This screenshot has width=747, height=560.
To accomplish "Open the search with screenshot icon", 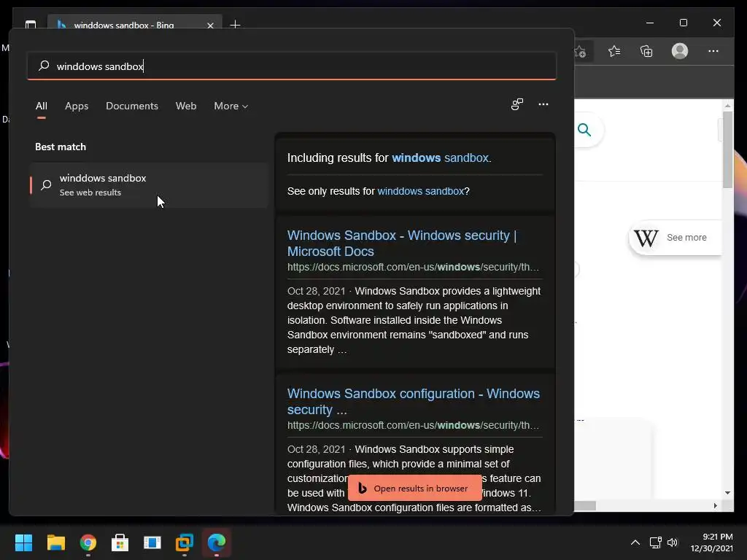I will tap(517, 104).
